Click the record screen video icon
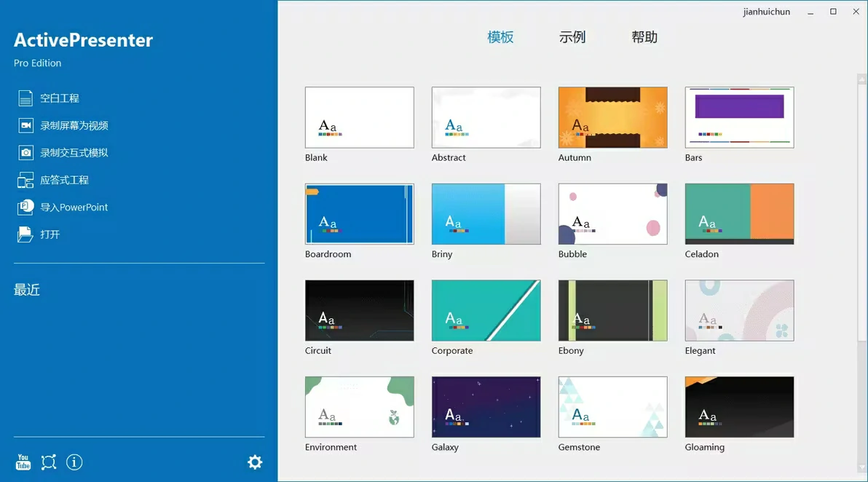The height and width of the screenshot is (482, 868). (25, 125)
